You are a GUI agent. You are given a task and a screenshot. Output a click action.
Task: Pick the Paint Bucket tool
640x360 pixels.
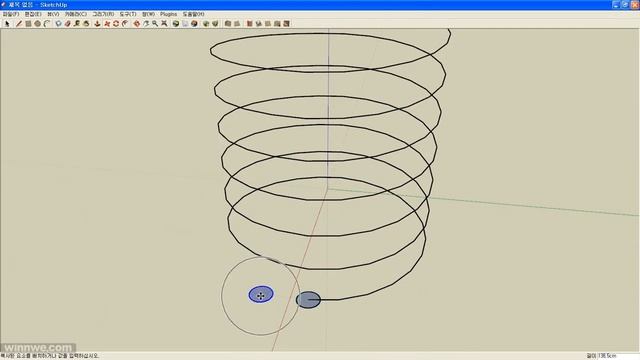point(86,24)
